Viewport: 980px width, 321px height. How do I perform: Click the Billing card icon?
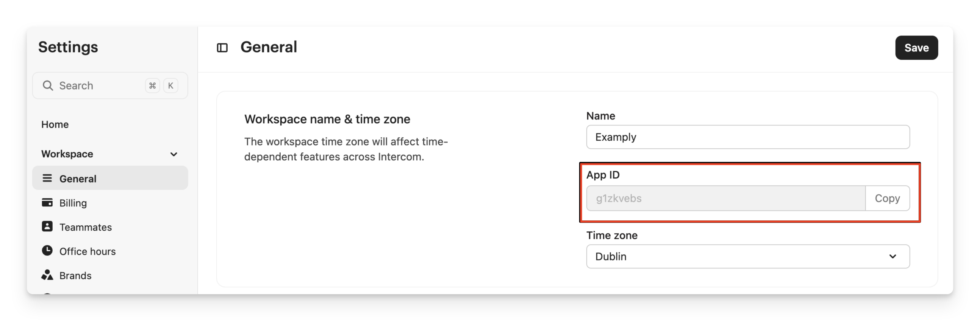47,203
